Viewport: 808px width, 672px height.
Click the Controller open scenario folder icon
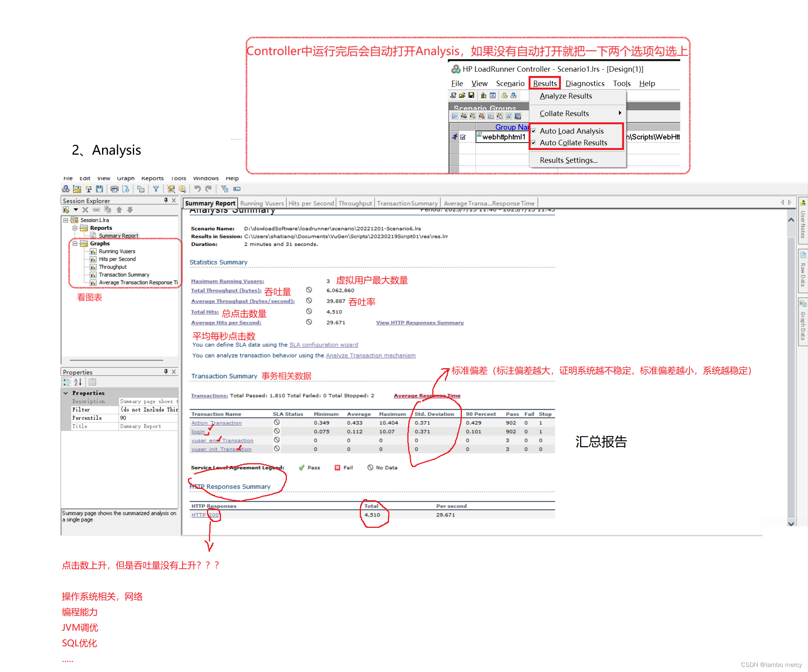pos(462,95)
